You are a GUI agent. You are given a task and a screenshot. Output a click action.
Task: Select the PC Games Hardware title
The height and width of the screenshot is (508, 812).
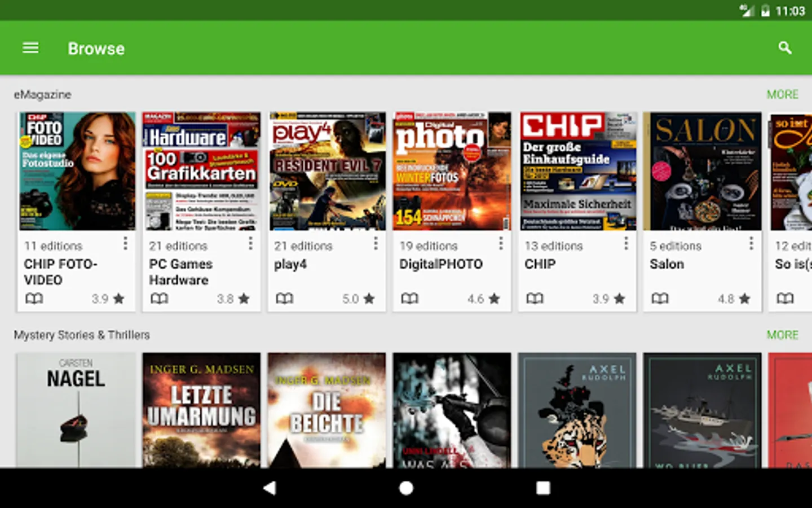point(180,272)
